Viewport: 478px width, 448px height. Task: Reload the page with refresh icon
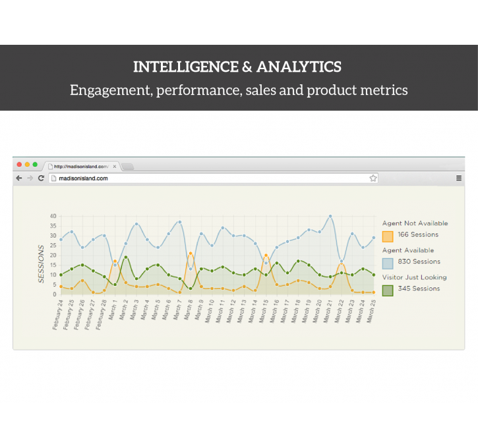tap(41, 178)
